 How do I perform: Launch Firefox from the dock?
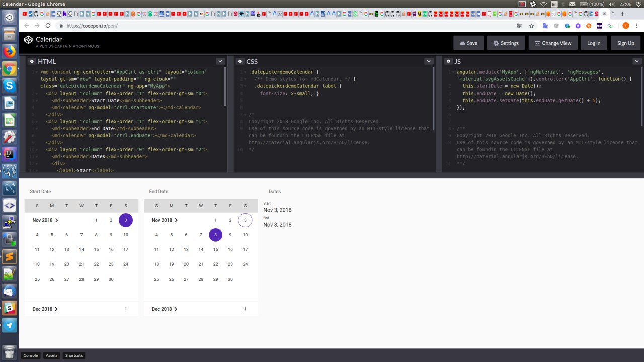[x=10, y=51]
